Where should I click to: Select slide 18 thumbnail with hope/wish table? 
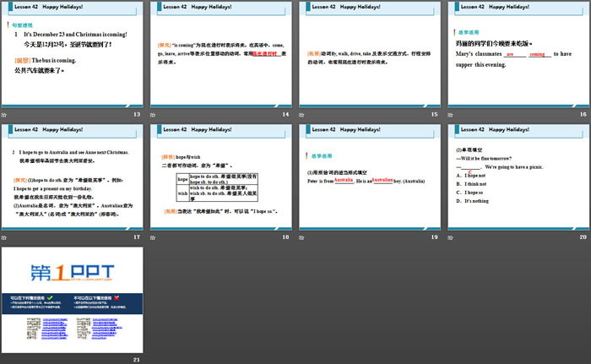[221, 177]
